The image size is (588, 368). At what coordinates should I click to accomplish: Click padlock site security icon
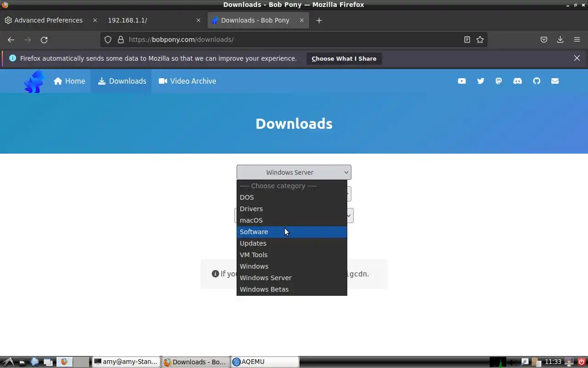point(121,40)
